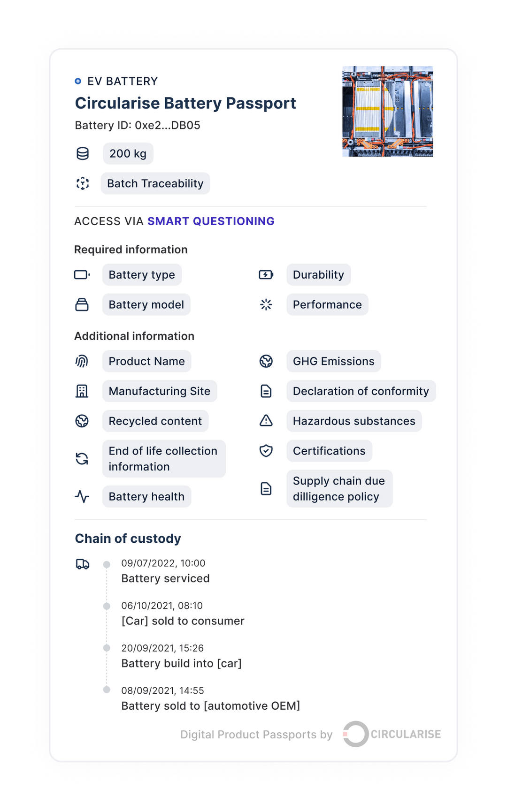Open the battery pack photo thumbnail
The width and height of the screenshot is (507, 812).
[387, 111]
